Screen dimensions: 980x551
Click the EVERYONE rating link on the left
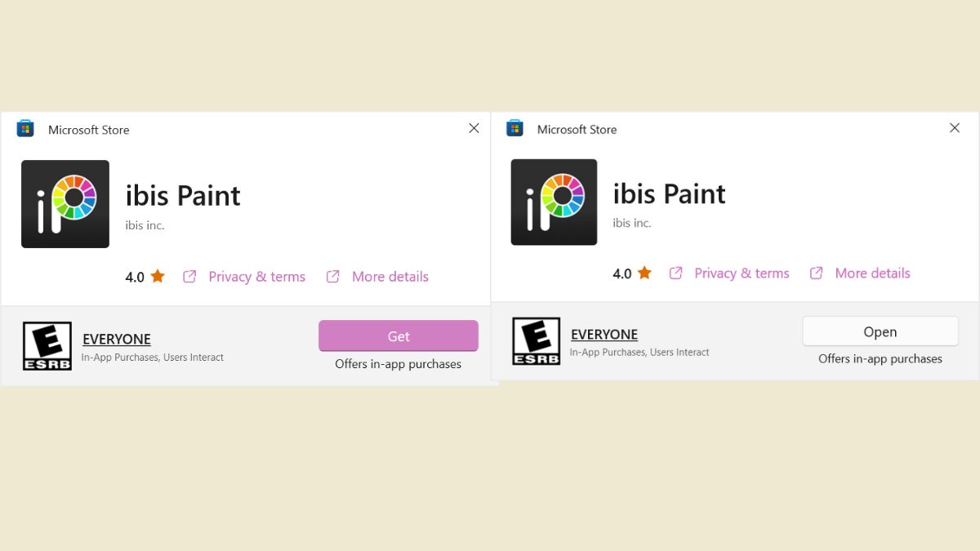(x=117, y=339)
